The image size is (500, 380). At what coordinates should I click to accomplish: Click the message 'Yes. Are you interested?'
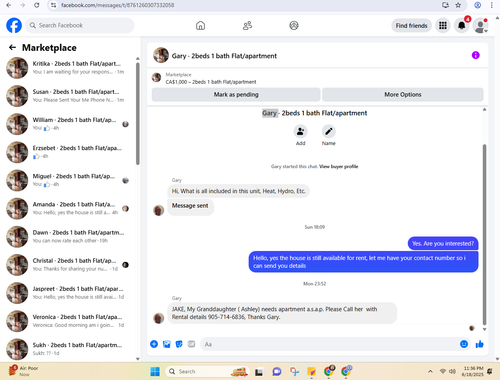click(443, 244)
